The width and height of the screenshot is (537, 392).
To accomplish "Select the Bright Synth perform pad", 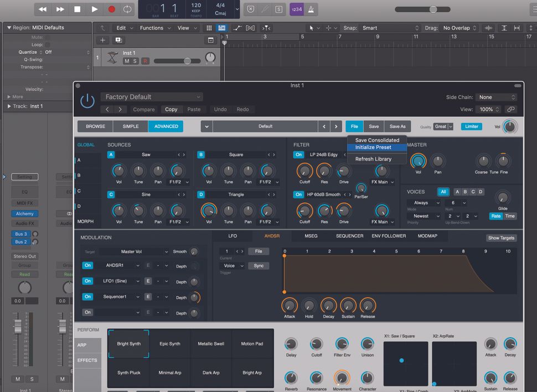I will (x=128, y=343).
